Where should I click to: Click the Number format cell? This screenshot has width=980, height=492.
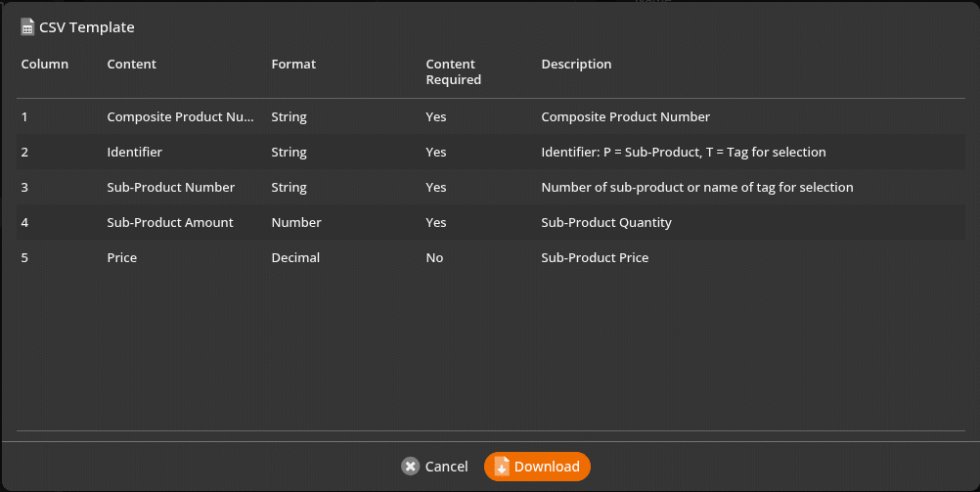point(296,223)
